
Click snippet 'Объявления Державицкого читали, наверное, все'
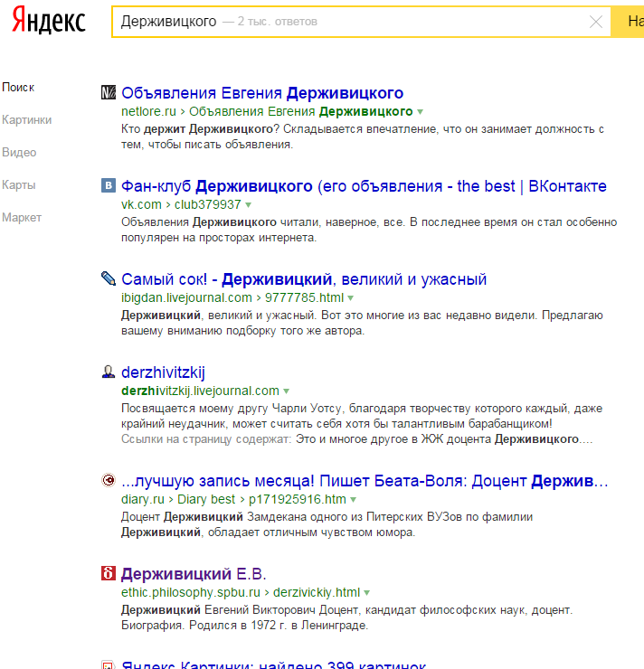tap(263, 221)
